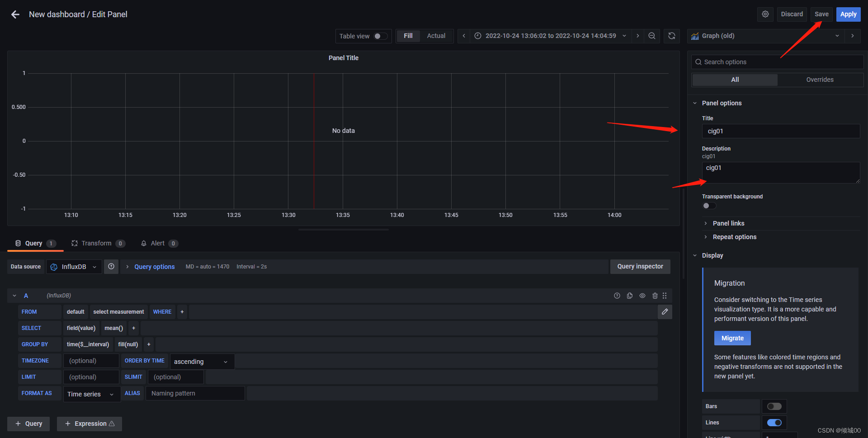Image resolution: width=868 pixels, height=438 pixels.
Task: Toggle query A visibility eye icon
Action: point(642,296)
